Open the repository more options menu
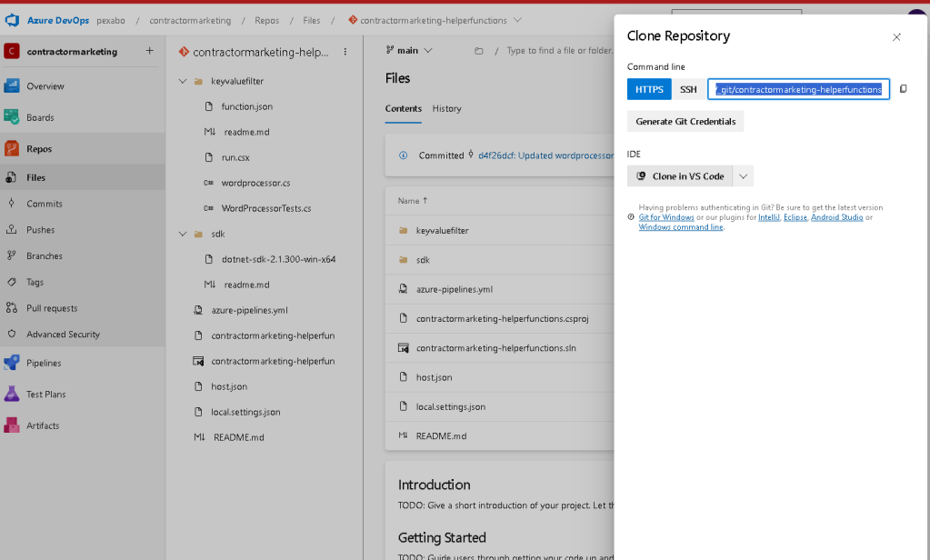 (345, 52)
